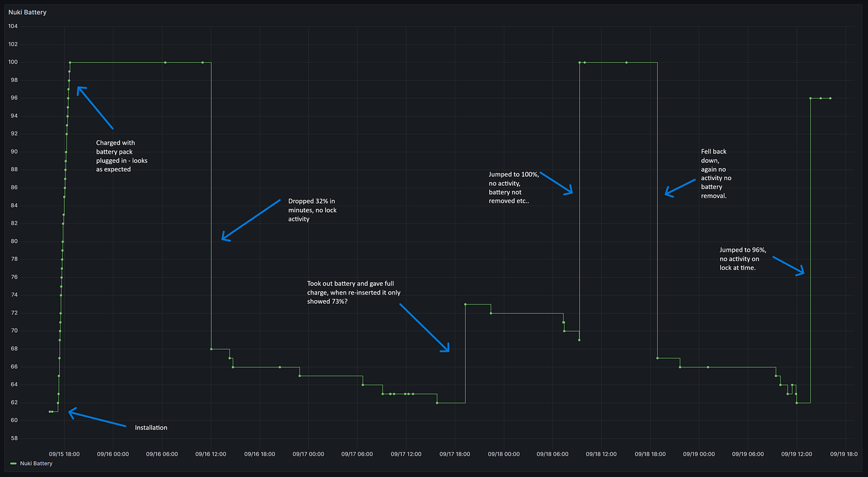Click the y-axis value 82
868x477 pixels.
(14, 223)
